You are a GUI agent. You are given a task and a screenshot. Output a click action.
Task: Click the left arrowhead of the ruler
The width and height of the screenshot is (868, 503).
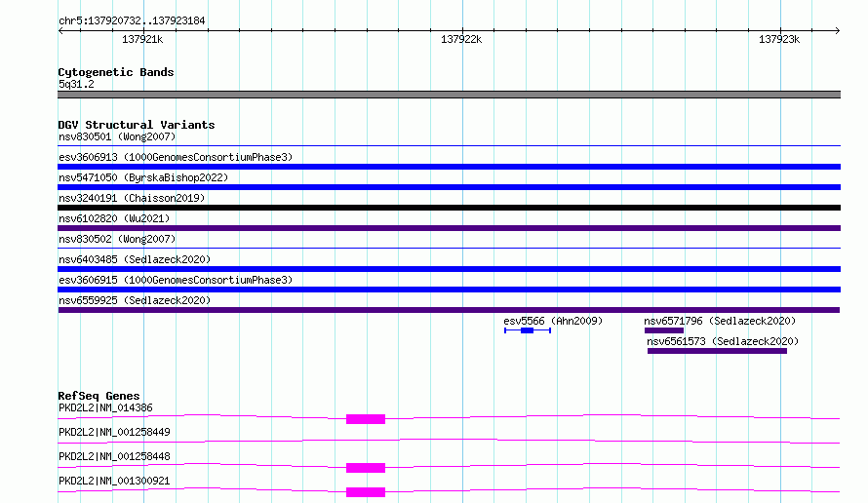(x=60, y=30)
